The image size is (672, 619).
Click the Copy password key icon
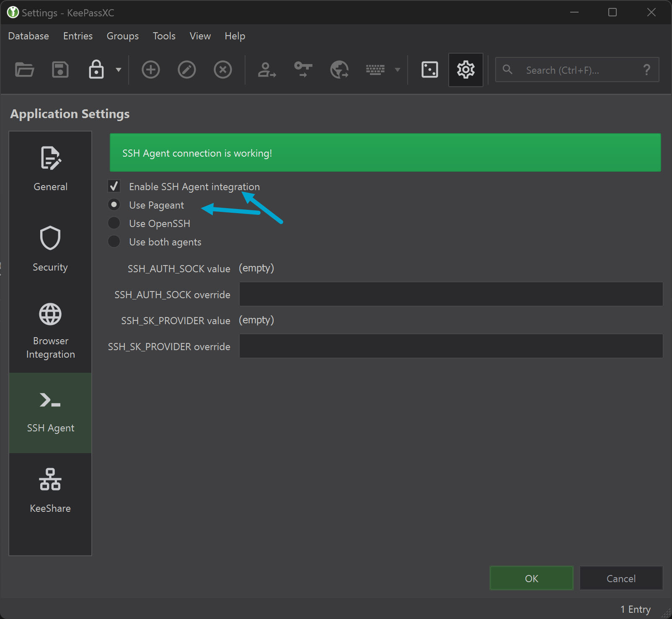click(302, 70)
